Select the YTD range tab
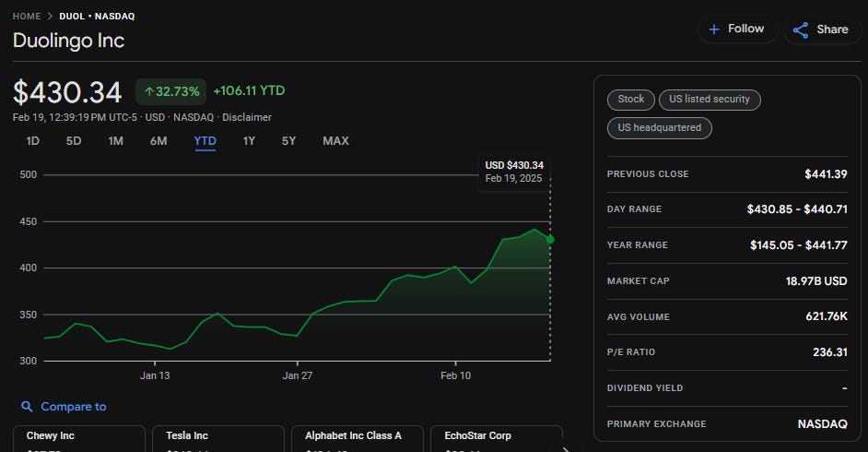Image resolution: width=868 pixels, height=452 pixels. click(205, 141)
